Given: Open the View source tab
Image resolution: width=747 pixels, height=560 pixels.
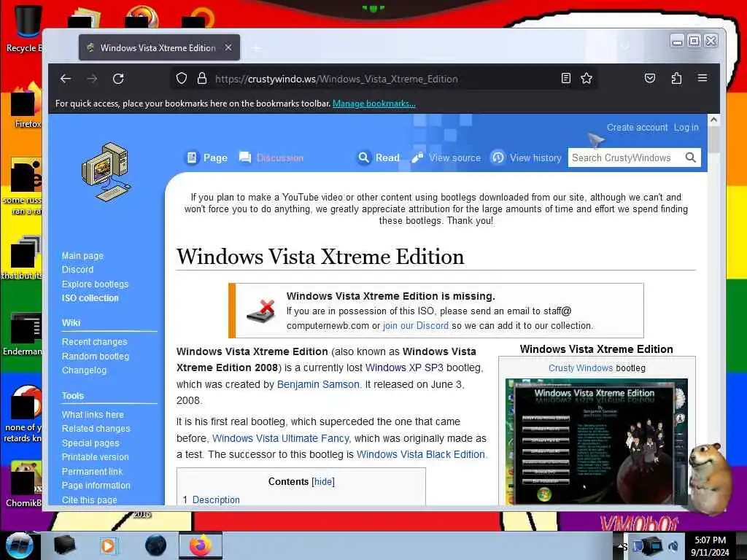Looking at the screenshot, I should pyautogui.click(x=446, y=157).
